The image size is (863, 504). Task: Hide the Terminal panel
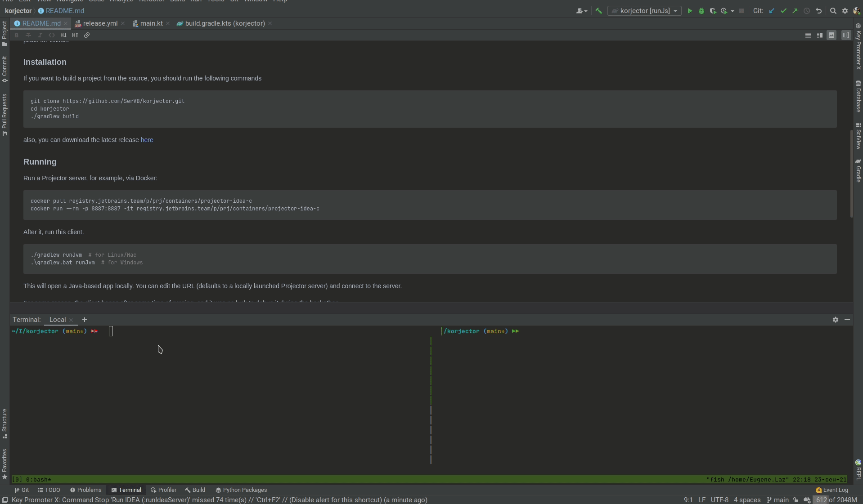[x=847, y=320]
